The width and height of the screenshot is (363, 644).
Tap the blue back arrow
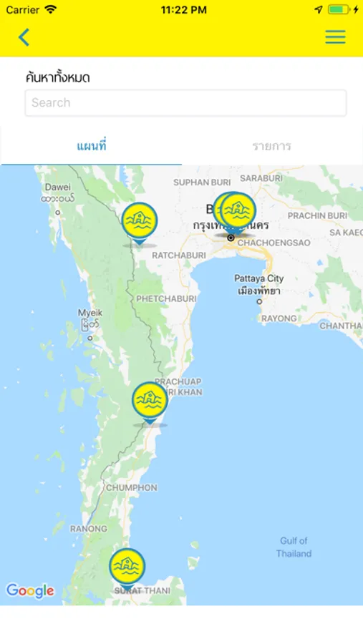click(x=24, y=37)
